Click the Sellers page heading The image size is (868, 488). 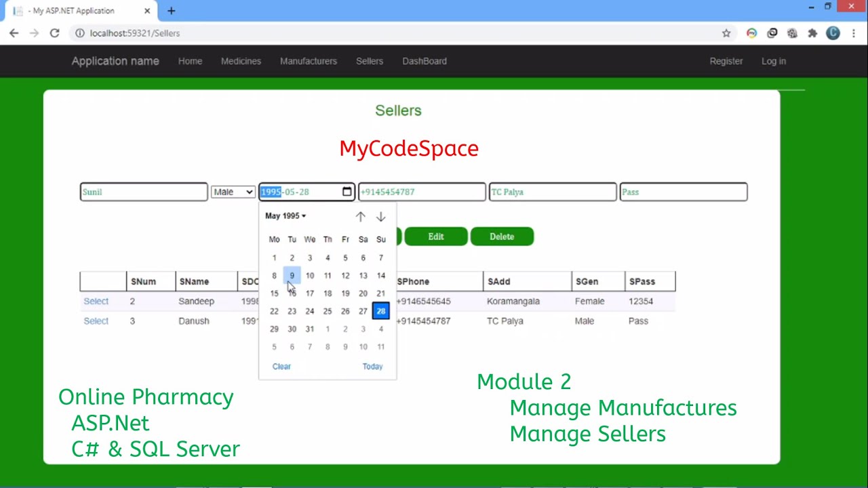click(398, 110)
